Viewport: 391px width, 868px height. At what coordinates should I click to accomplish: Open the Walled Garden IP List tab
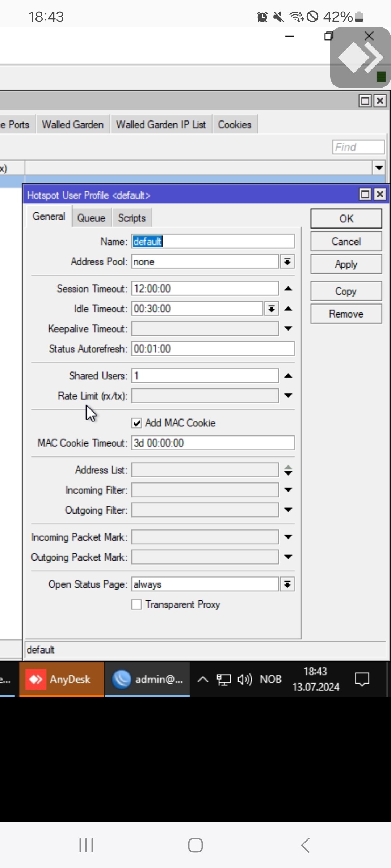click(x=161, y=124)
